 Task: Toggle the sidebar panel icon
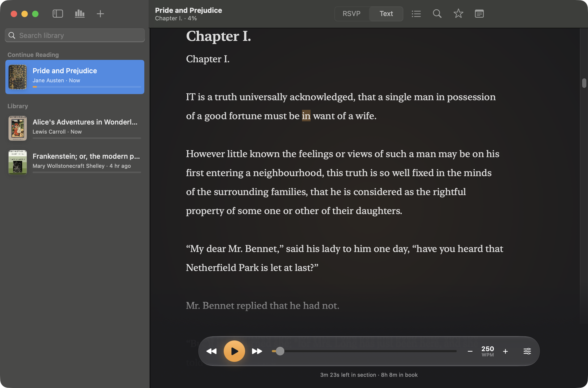click(58, 14)
